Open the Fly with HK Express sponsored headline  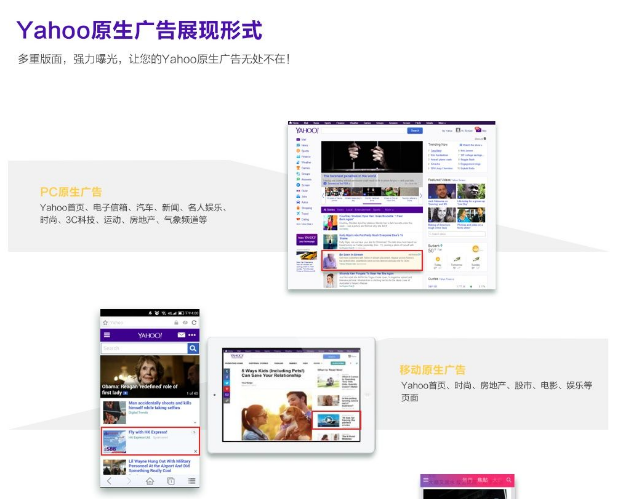148,432
